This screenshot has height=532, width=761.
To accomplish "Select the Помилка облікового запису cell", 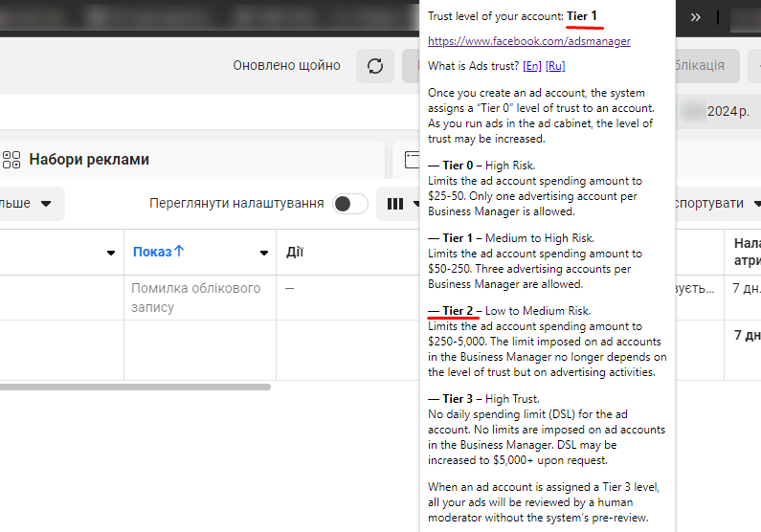I will click(200, 298).
